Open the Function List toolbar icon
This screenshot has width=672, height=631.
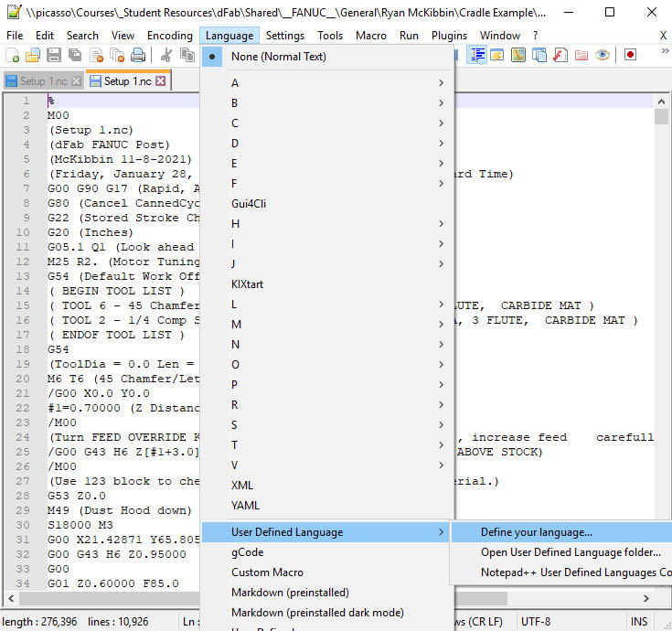(560, 55)
